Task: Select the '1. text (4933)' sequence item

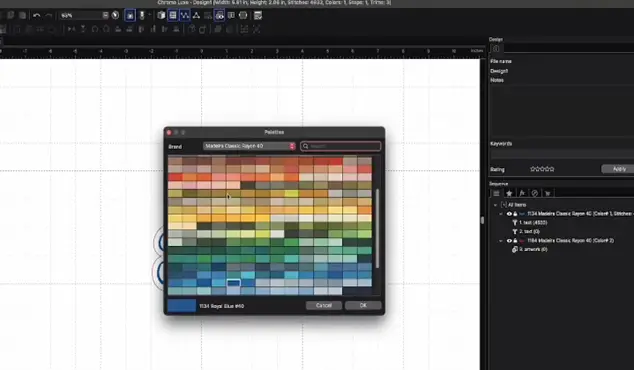Action: tap(533, 223)
